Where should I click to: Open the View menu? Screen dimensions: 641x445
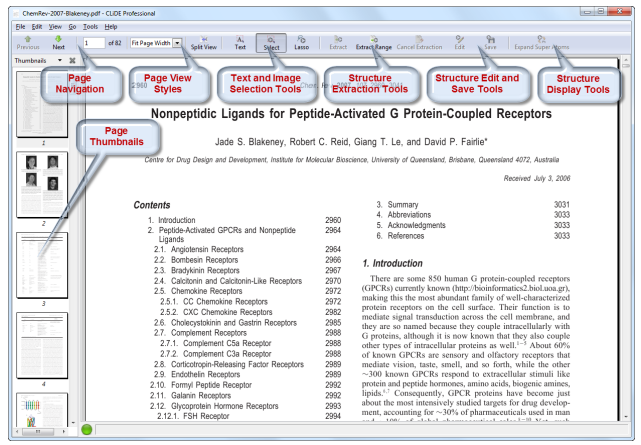tap(55, 27)
